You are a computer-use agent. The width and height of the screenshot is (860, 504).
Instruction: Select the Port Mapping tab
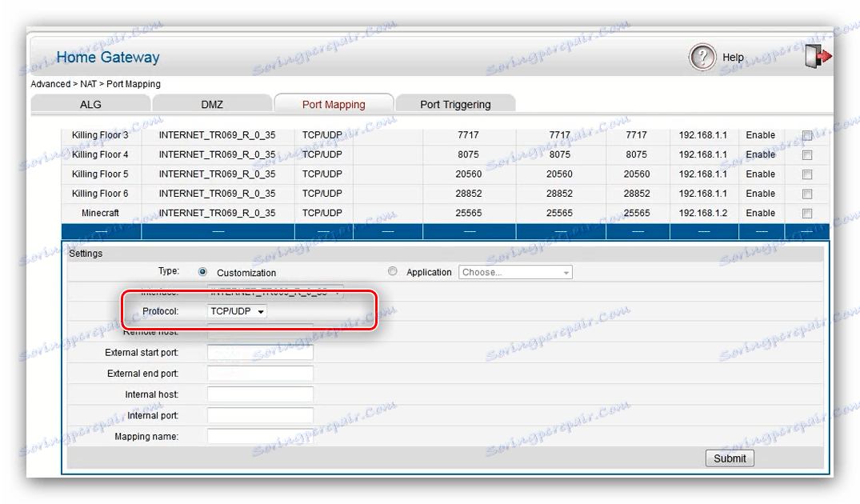(x=334, y=104)
